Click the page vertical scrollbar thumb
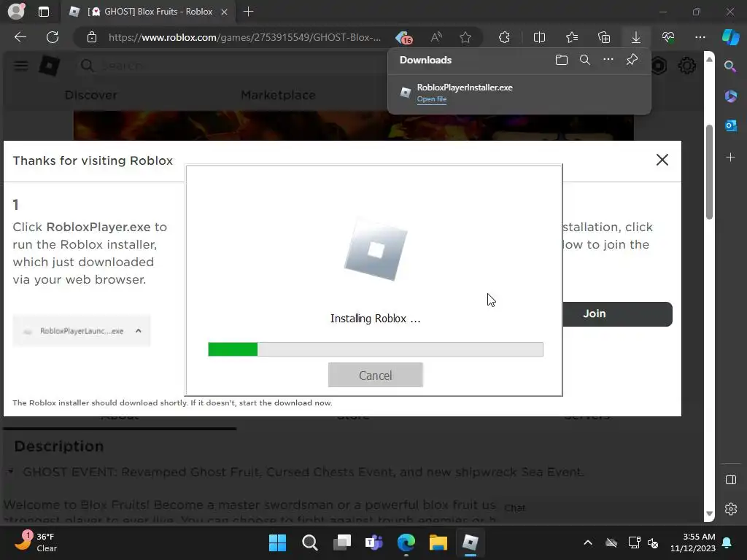747x560 pixels. click(x=709, y=171)
